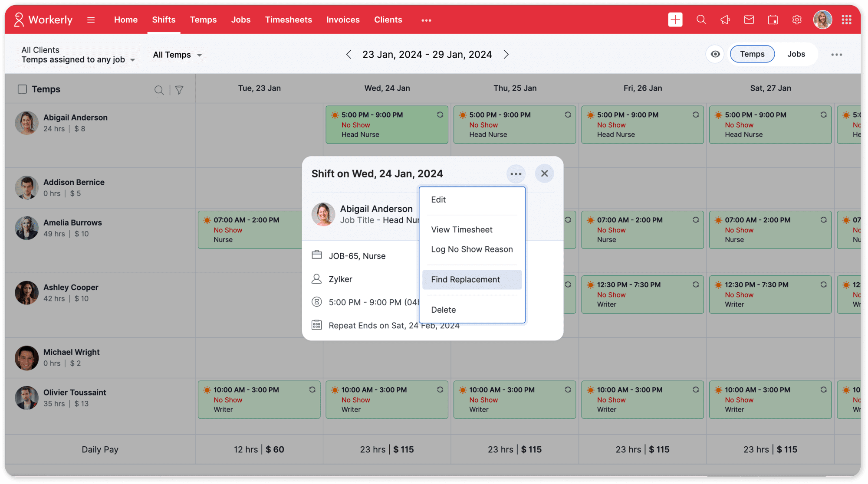
Task: Open the settings gear icon
Action: 796,20
